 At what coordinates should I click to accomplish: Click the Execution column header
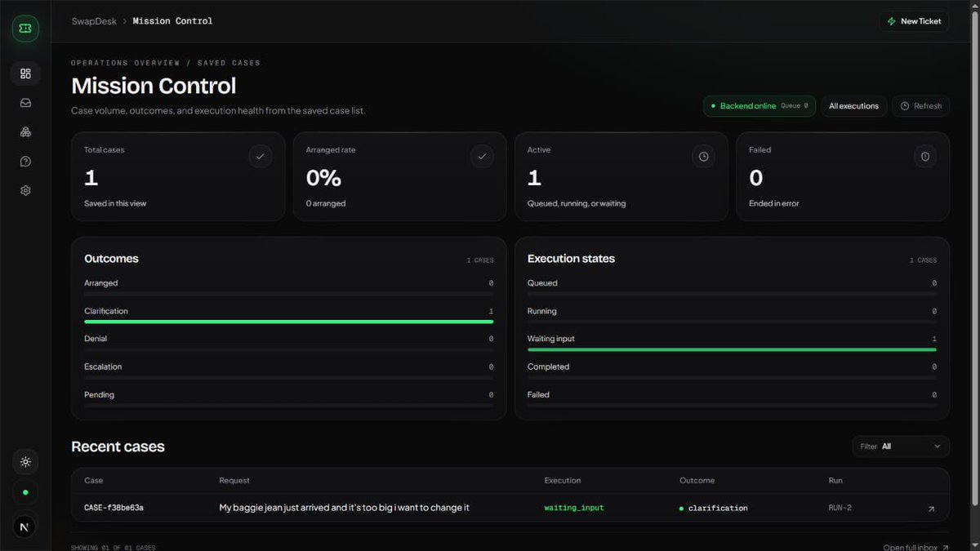pyautogui.click(x=563, y=481)
